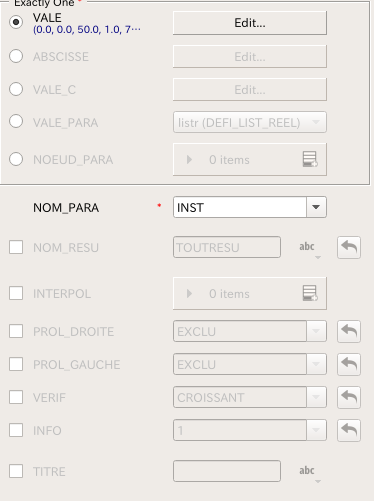Viewport: 374px width, 501px height.
Task: Click the TITRE text input field
Action: [x=227, y=471]
